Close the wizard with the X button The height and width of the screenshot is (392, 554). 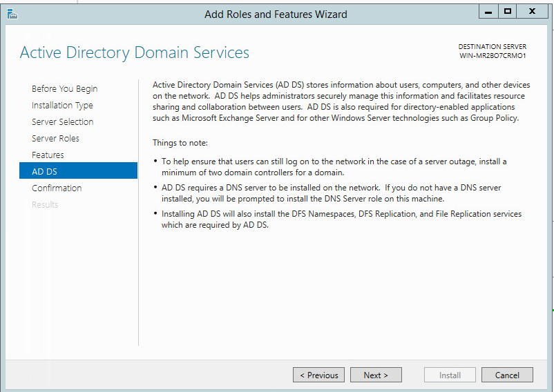(x=532, y=11)
